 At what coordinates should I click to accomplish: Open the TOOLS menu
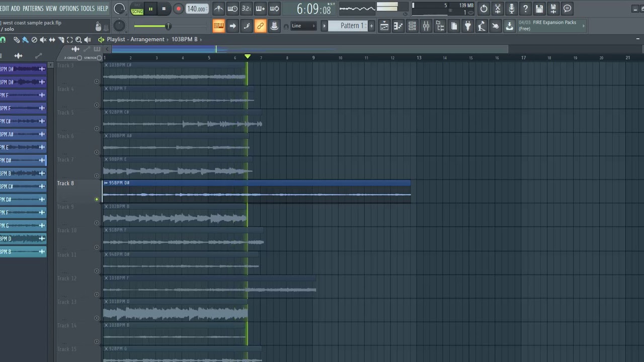point(88,9)
